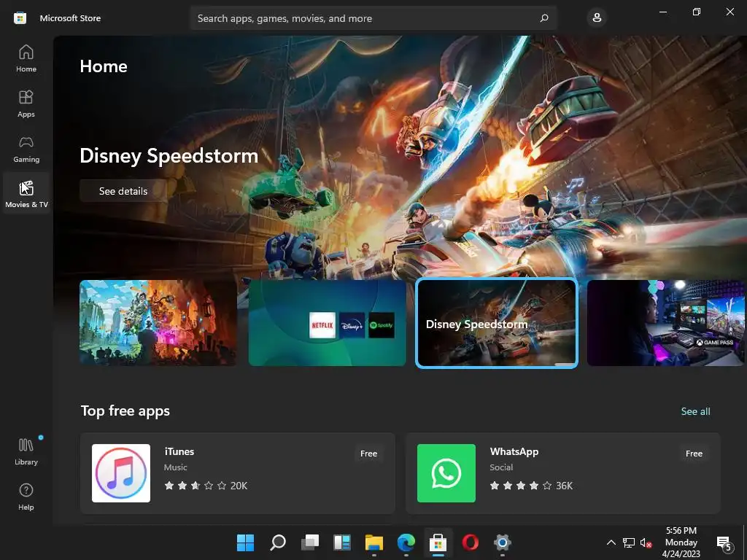
Task: Open Settings gear in taskbar
Action: point(502,542)
